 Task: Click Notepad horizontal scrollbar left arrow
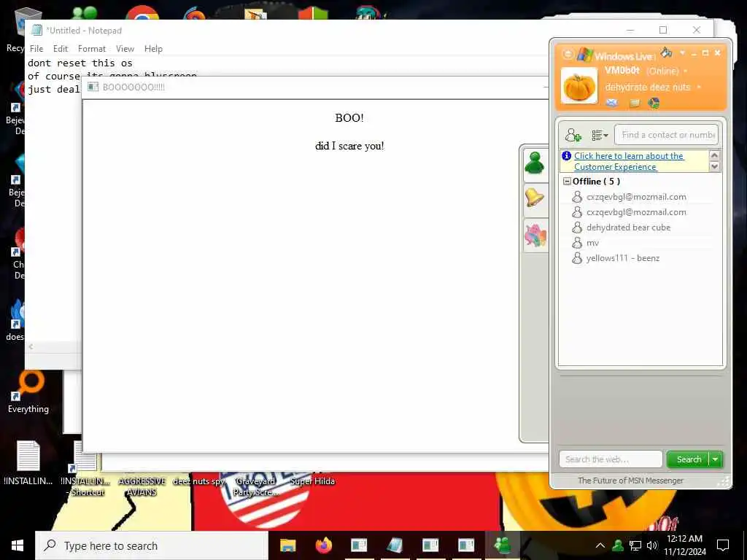tap(31, 346)
